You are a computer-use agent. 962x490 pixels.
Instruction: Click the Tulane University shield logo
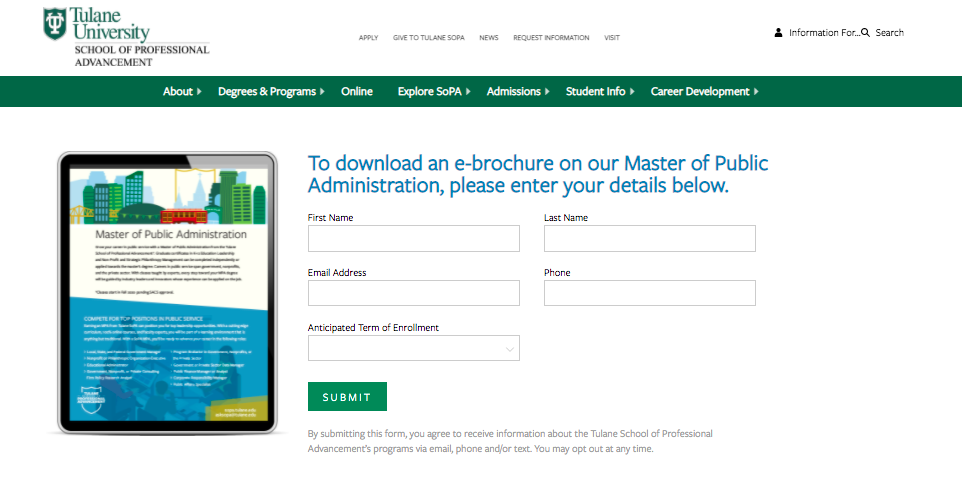pos(56,25)
